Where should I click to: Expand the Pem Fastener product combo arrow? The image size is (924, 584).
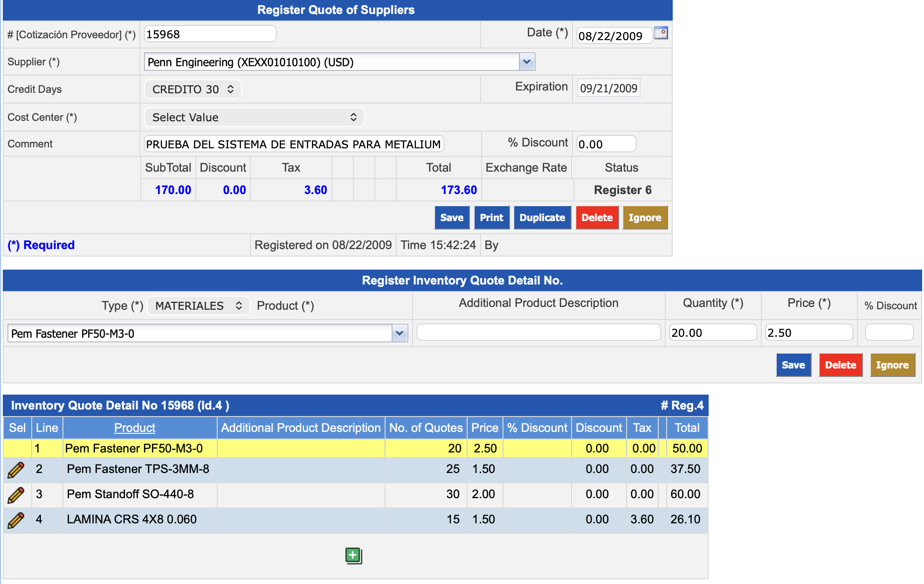[x=400, y=334]
